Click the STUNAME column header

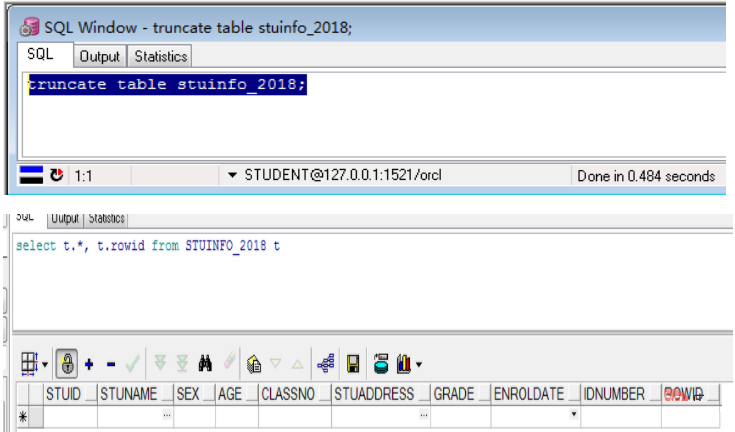point(129,394)
